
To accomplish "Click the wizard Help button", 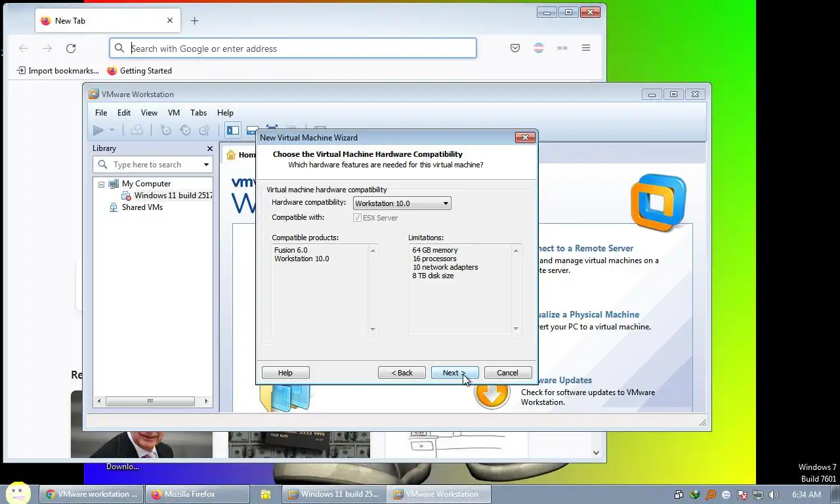I will [285, 373].
